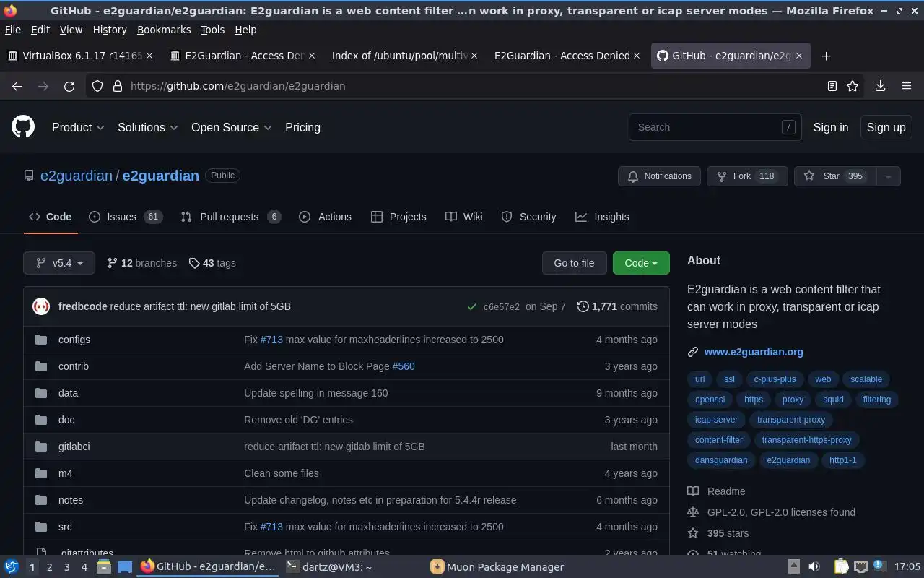Open the File menu
924x578 pixels.
point(13,30)
